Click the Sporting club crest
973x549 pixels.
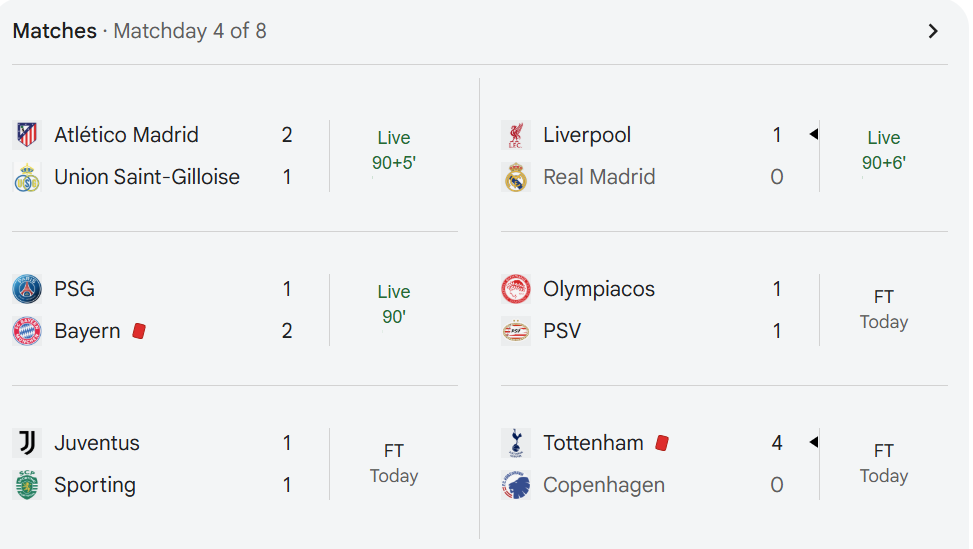pos(27,485)
